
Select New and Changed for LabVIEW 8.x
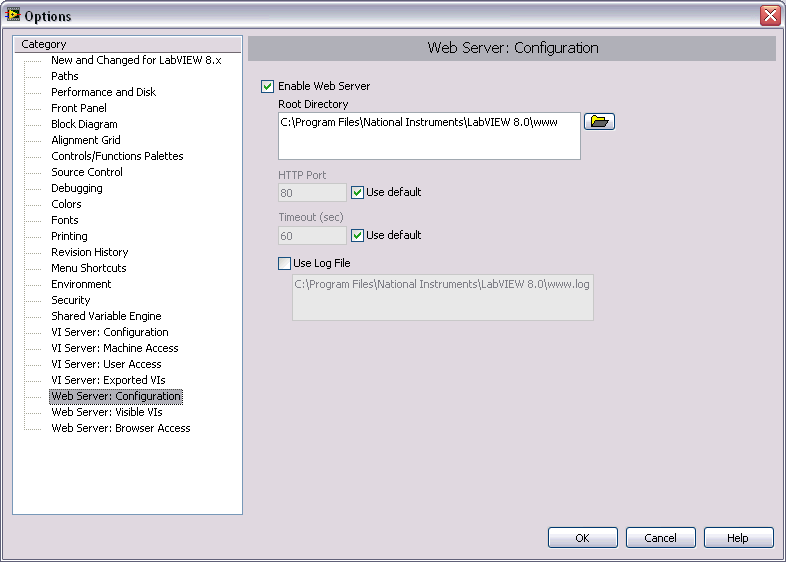(136, 60)
